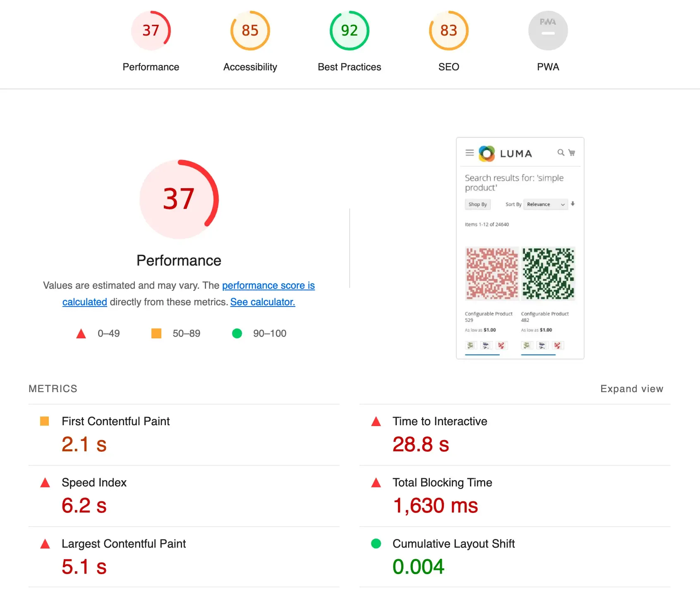Click the Best Practices gauge 92
Screen dimensions: 700x594
coord(349,31)
